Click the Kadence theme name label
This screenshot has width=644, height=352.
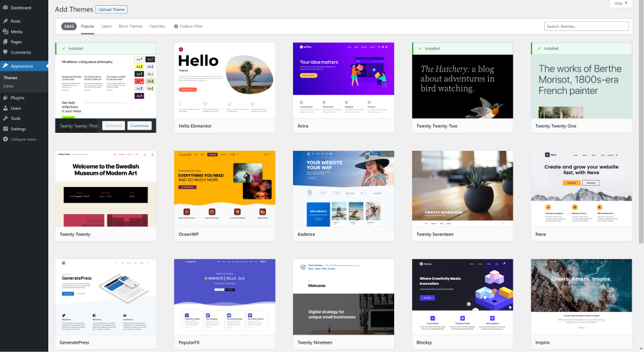pos(307,235)
